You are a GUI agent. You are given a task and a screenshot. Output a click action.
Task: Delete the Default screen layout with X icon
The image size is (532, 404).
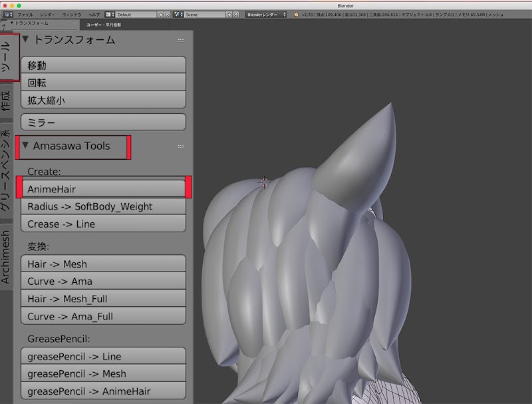tap(168, 15)
